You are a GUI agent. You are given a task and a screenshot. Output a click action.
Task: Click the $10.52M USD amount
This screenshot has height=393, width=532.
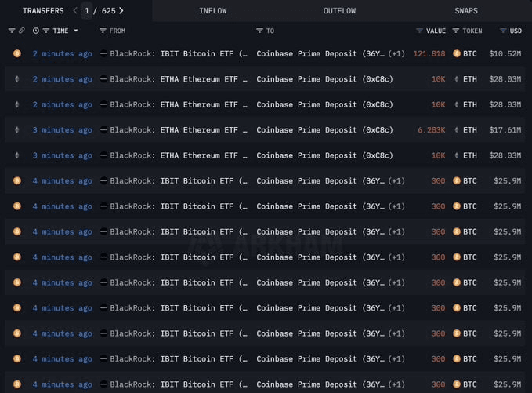(505, 53)
